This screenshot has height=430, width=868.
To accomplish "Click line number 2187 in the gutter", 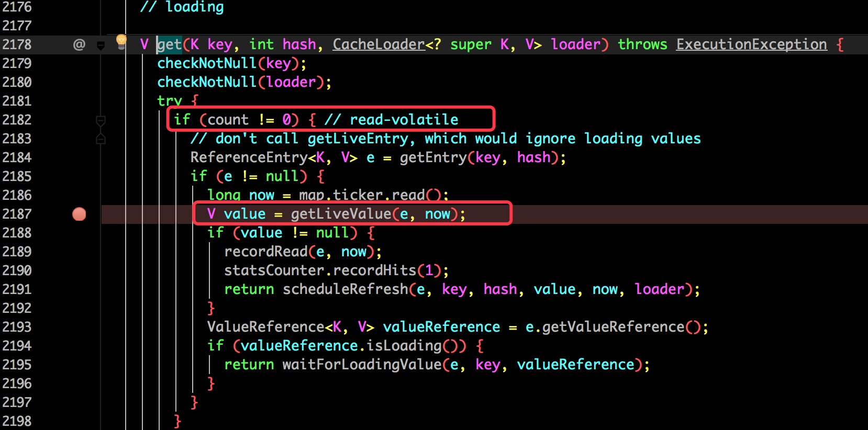I will click(x=17, y=214).
